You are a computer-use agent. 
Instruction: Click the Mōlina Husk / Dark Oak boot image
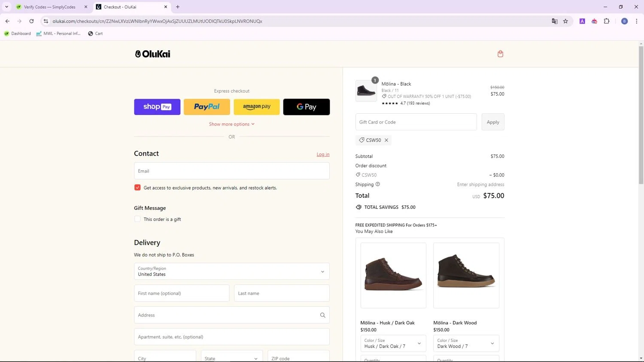coord(393,275)
